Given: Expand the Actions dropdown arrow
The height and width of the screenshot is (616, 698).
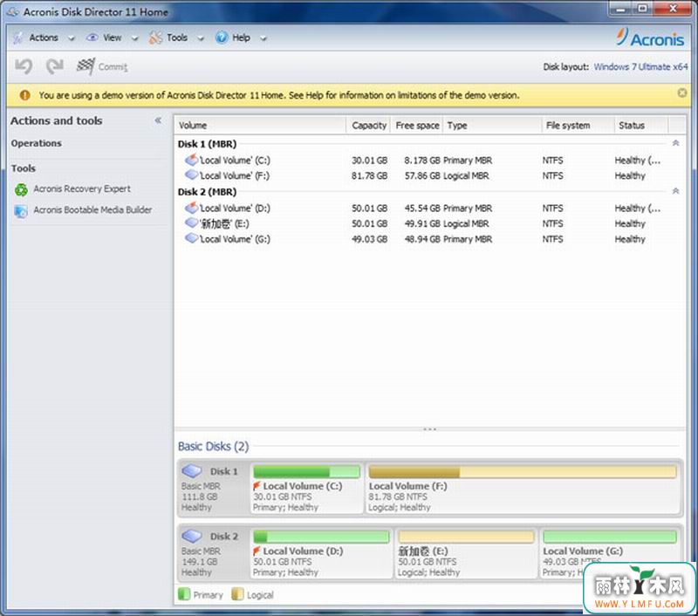Looking at the screenshot, I should coord(72,38).
